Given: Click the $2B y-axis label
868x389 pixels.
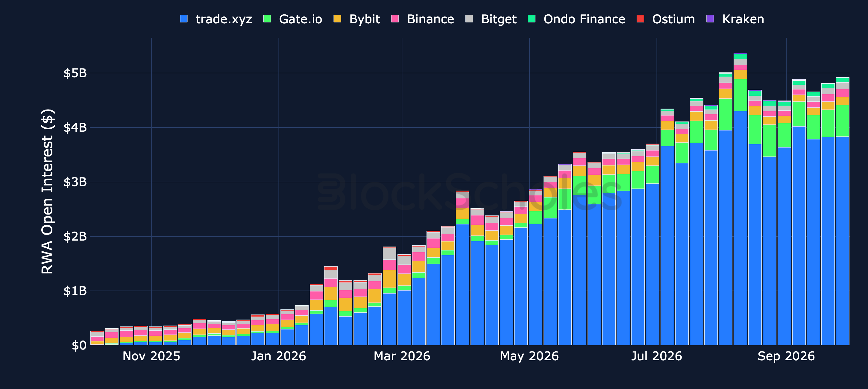Looking at the screenshot, I should 75,236.
